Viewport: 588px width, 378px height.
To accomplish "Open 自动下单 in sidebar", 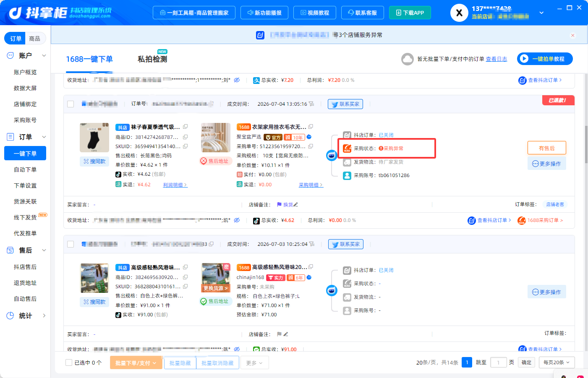I will pos(25,169).
